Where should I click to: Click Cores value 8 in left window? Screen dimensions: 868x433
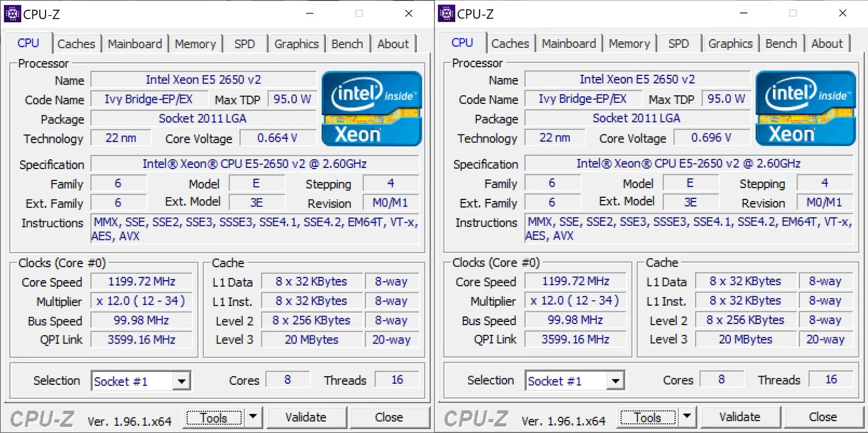coord(288,380)
